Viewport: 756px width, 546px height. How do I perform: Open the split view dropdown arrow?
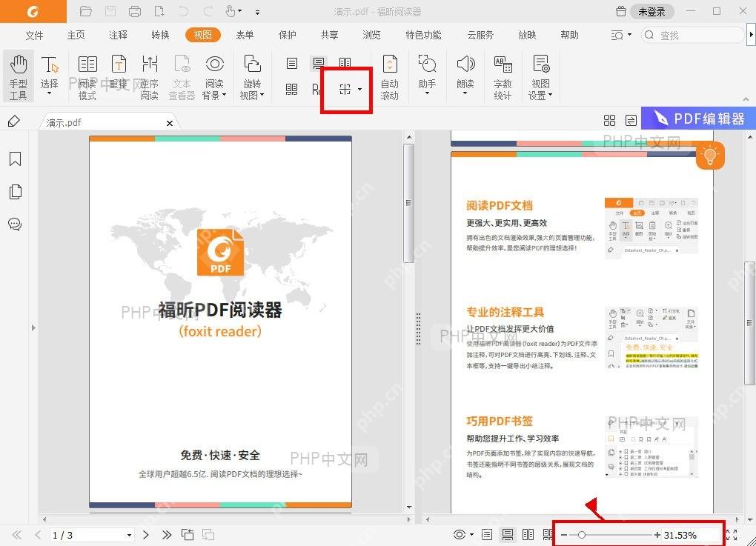pos(359,89)
